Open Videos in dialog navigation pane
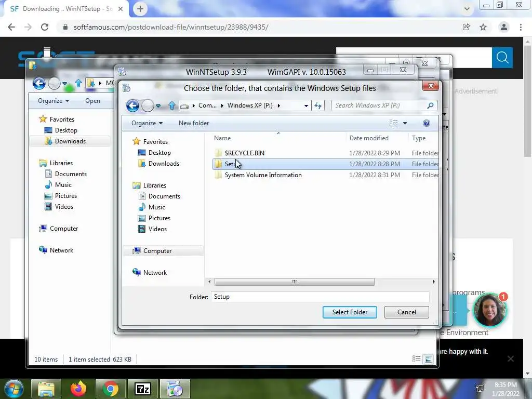Screen dimensions: 532x399 pos(157,229)
